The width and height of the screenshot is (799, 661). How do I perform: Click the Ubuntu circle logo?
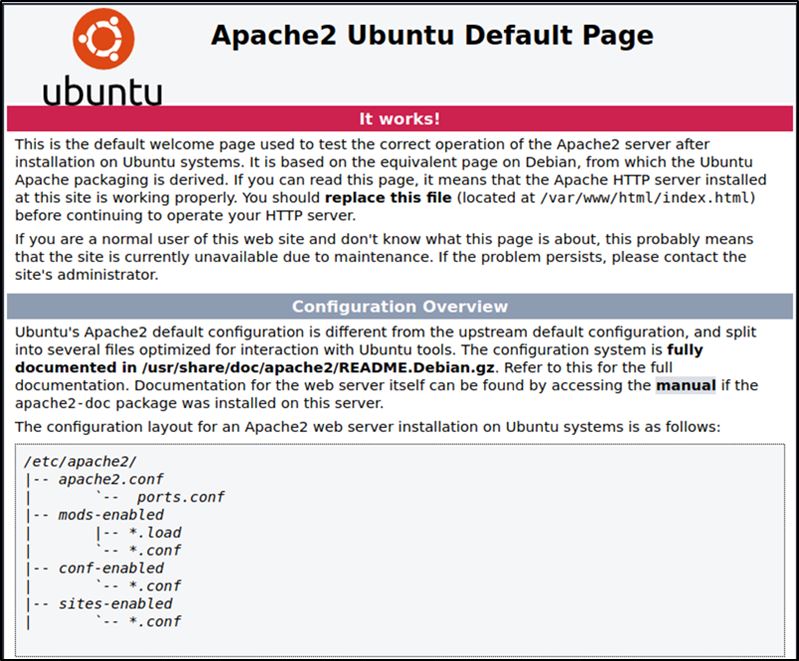103,39
